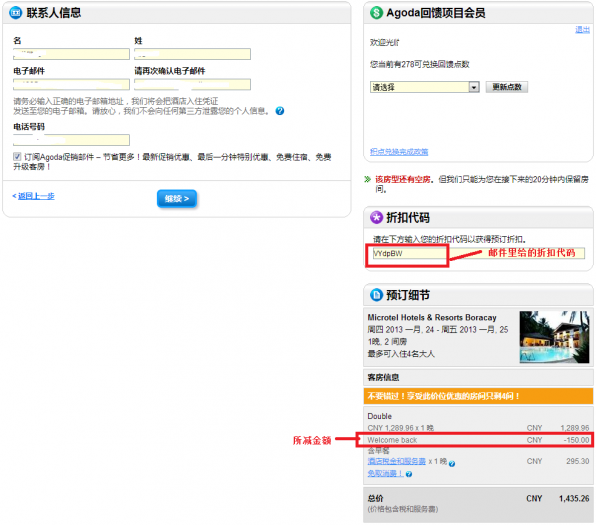Click the Microtel hotel pool thumbnail
This screenshot has width=596, height=525.
[554, 337]
